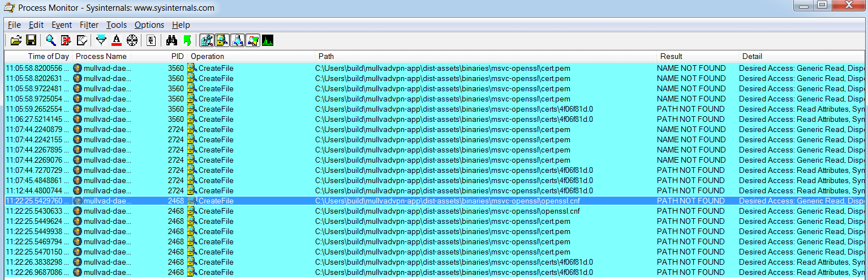
Task: Toggle Show Registry Activity button
Action: [x=207, y=40]
